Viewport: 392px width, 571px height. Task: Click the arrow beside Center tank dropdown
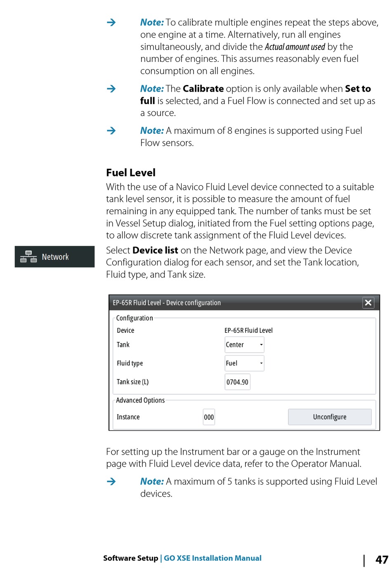coord(261,345)
